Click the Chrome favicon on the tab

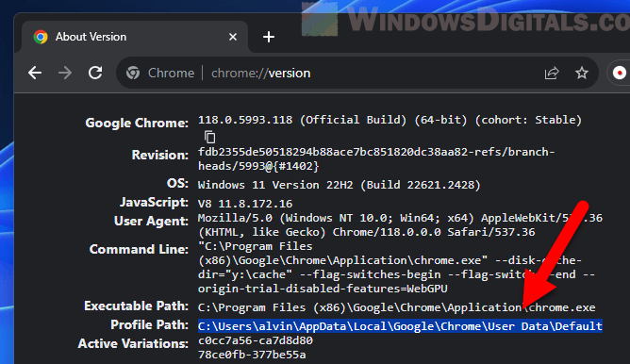click(x=41, y=37)
